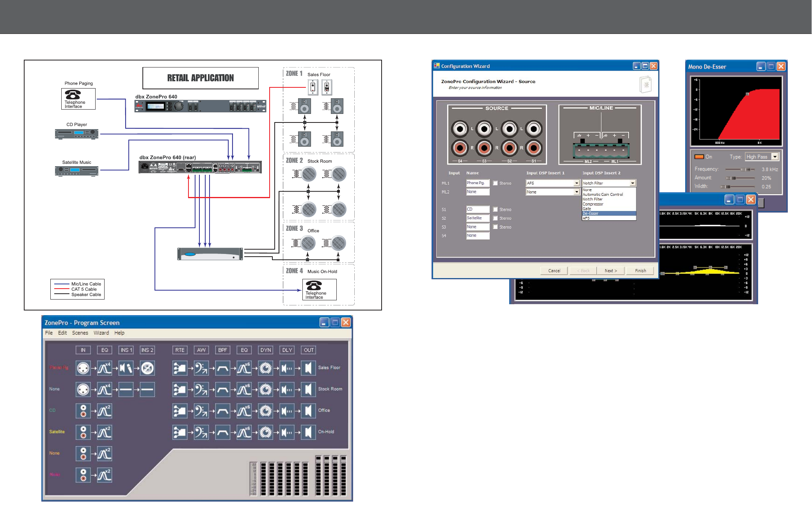Viewport: 812px width, 525px height.
Task: Open the Sales Floor router icon
Action: click(180, 368)
